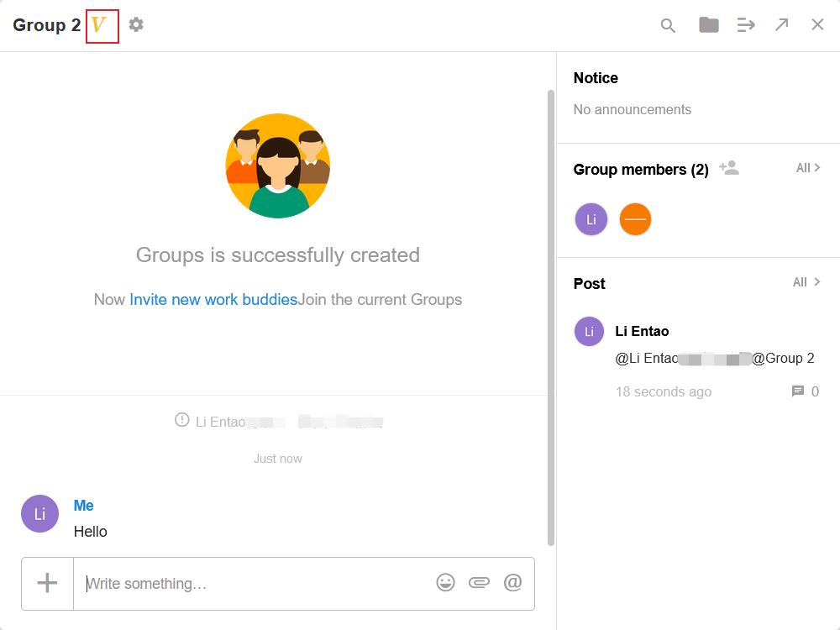Click the Group members (2) heading
The image size is (840, 630).
(x=641, y=170)
